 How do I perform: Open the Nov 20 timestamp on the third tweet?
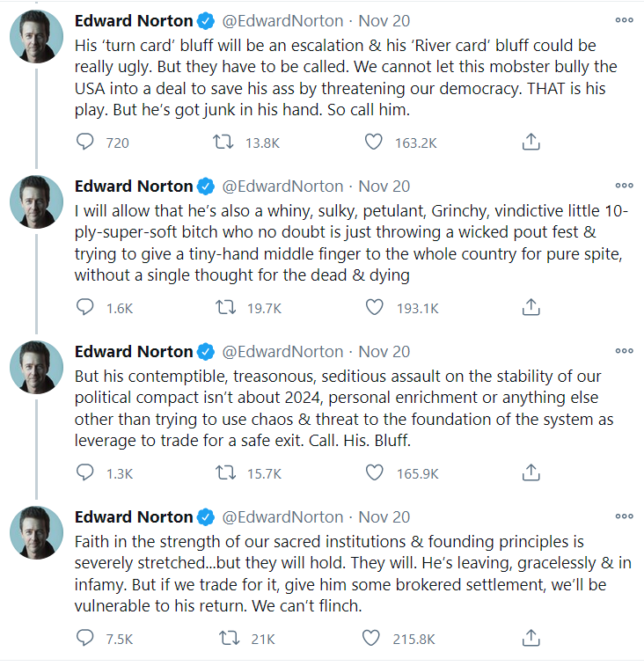tap(384, 351)
